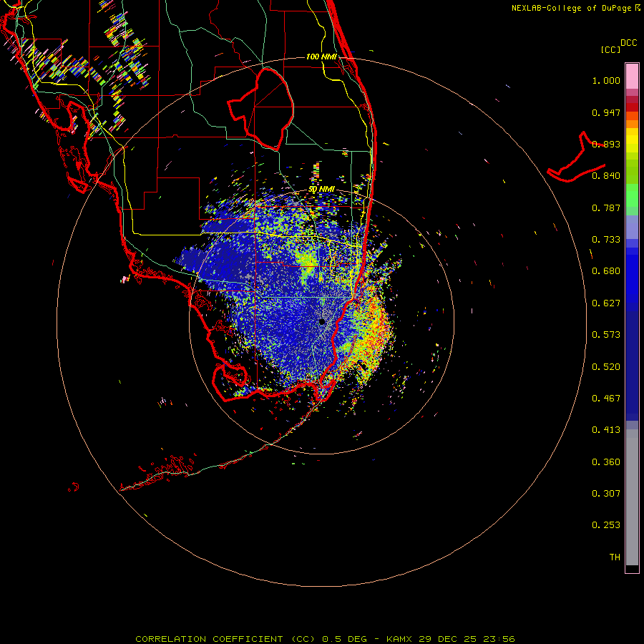Select the 0.520 legend value

[x=606, y=367]
